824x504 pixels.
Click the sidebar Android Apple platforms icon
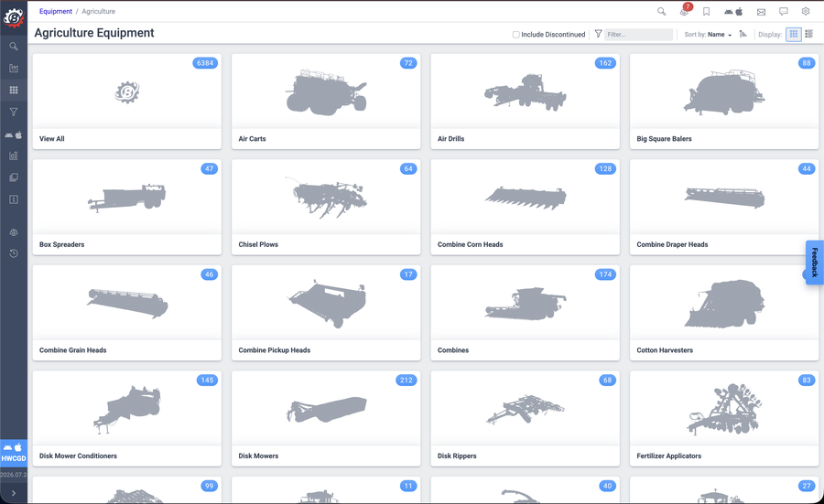click(x=14, y=135)
